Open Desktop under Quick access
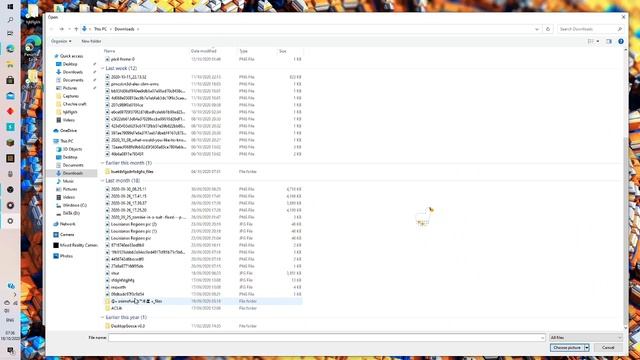 (70, 64)
